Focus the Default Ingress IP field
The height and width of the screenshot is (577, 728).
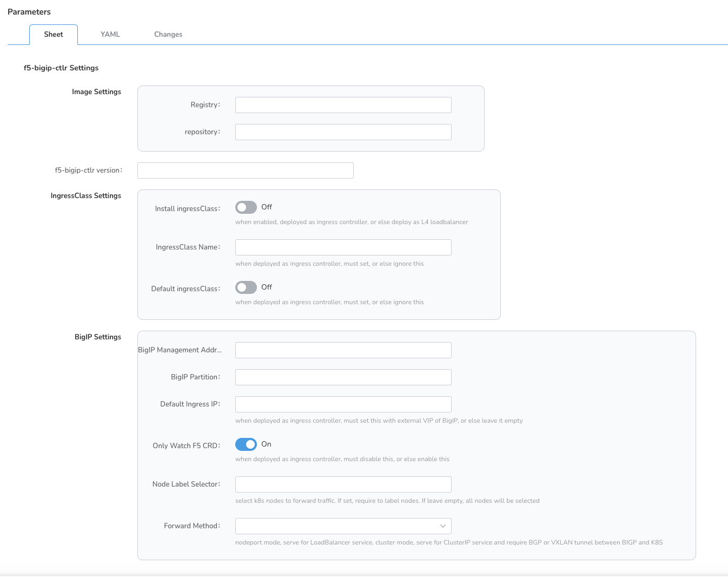click(x=343, y=404)
